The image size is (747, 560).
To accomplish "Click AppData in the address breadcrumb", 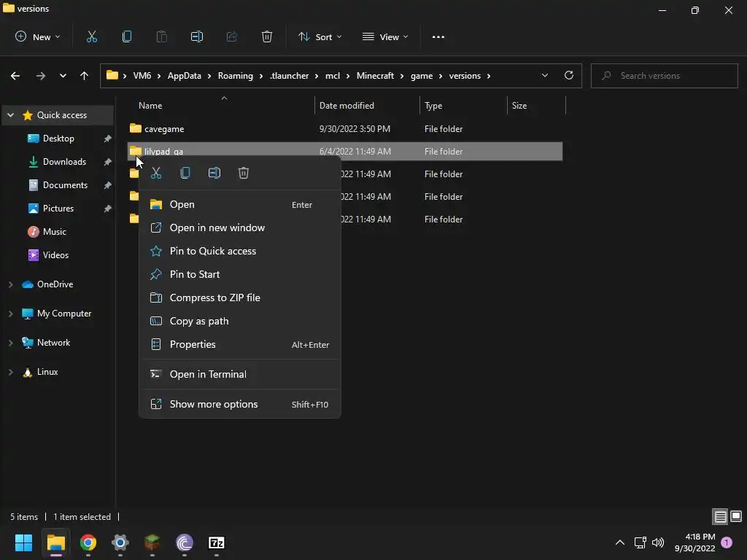I will tap(185, 76).
